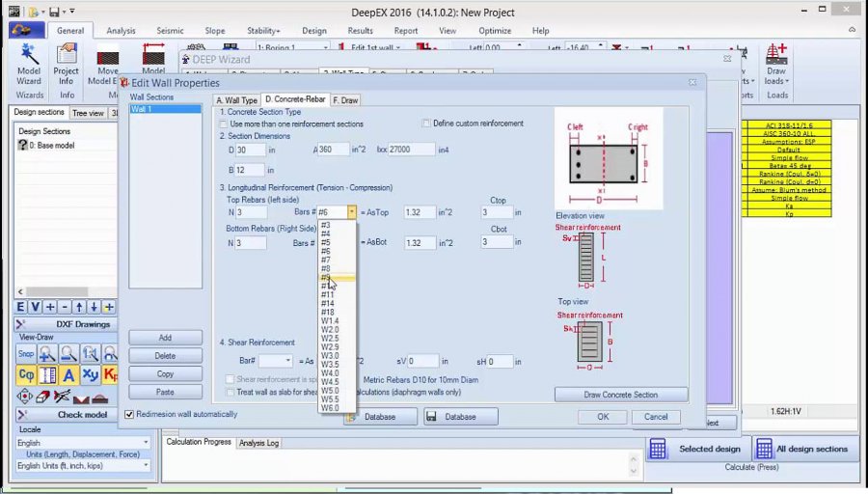Open the Model Wizard tool
The image size is (868, 494).
(x=28, y=65)
